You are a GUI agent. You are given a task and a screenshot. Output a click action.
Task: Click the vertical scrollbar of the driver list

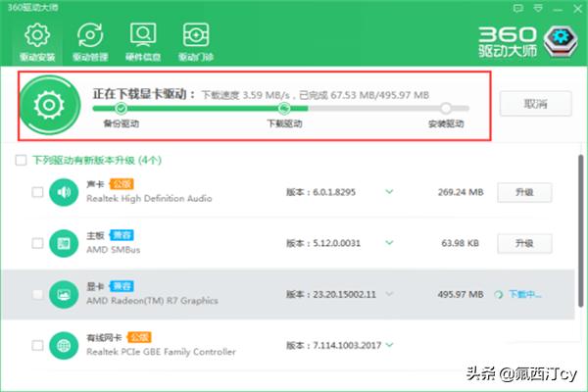pyautogui.click(x=581, y=228)
